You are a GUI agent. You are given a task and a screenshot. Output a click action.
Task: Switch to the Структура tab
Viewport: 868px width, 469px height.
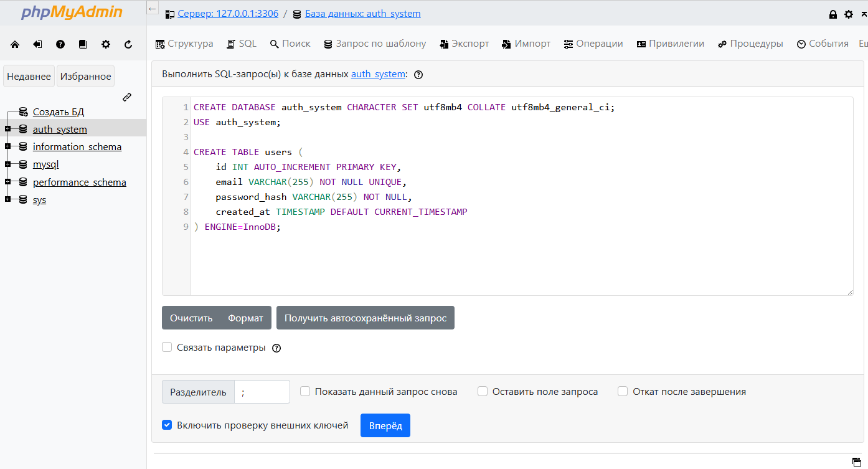184,44
